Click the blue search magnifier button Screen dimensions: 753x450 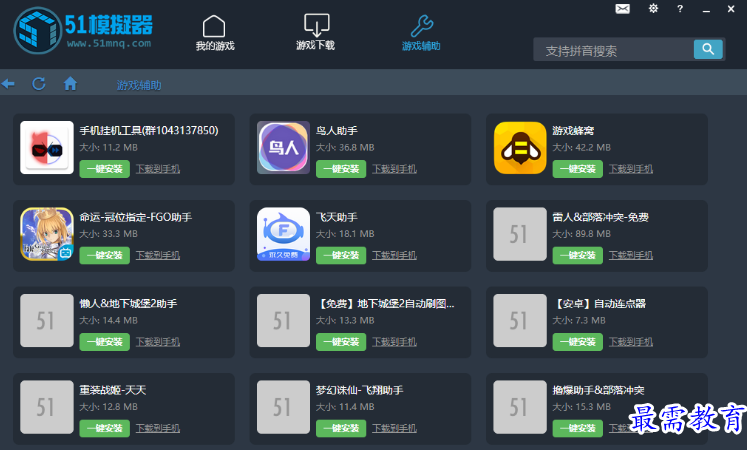coord(708,49)
